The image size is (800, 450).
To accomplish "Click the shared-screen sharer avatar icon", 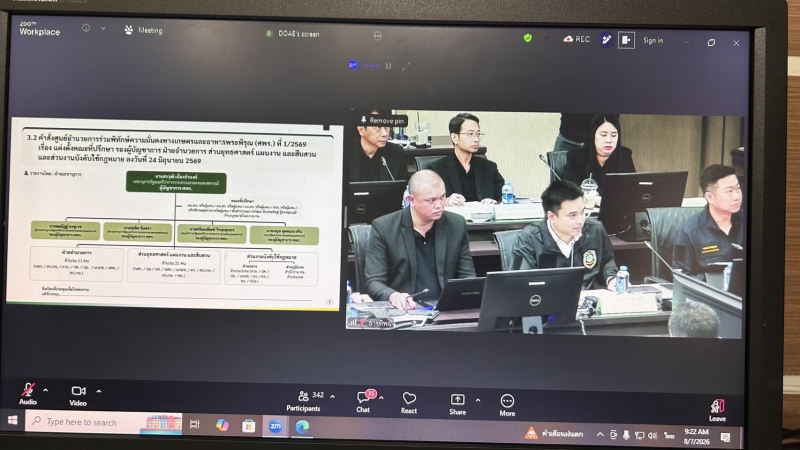I will (x=353, y=65).
